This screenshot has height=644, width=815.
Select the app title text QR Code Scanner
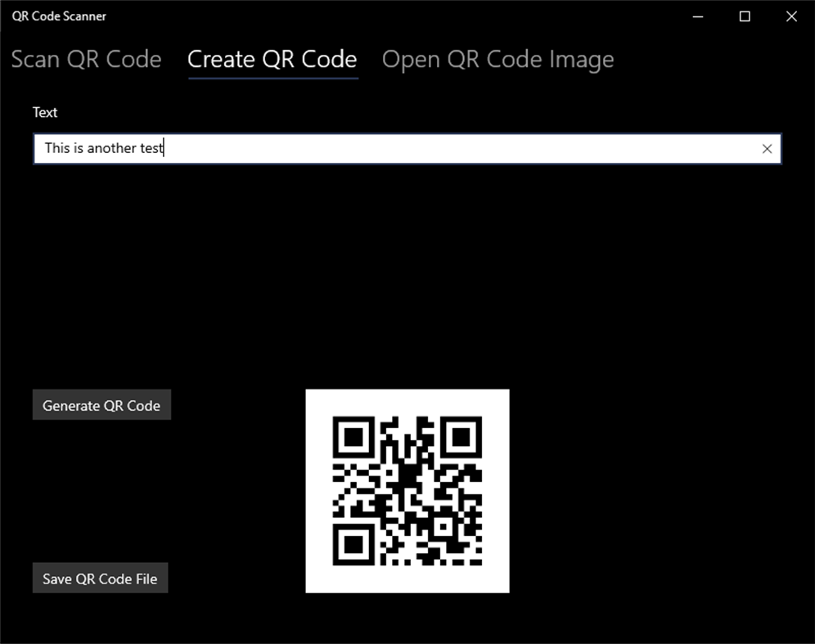coord(58,16)
